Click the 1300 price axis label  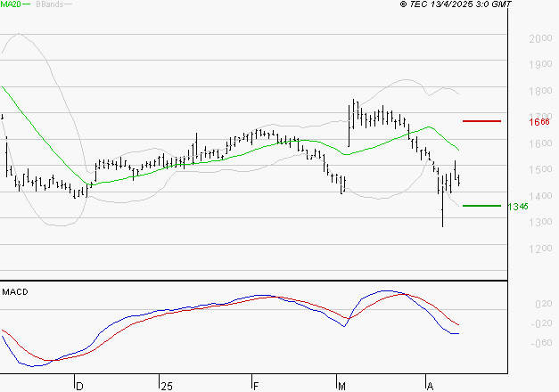(540, 222)
